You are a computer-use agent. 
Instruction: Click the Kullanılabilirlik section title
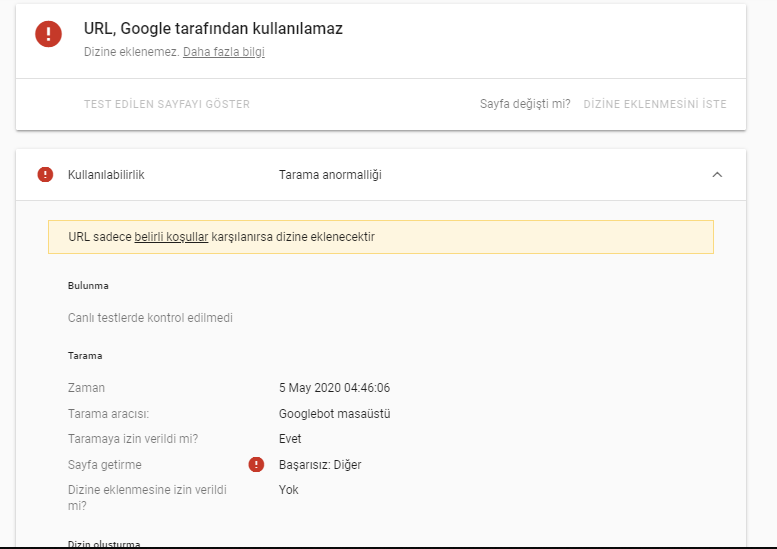[x=106, y=175]
